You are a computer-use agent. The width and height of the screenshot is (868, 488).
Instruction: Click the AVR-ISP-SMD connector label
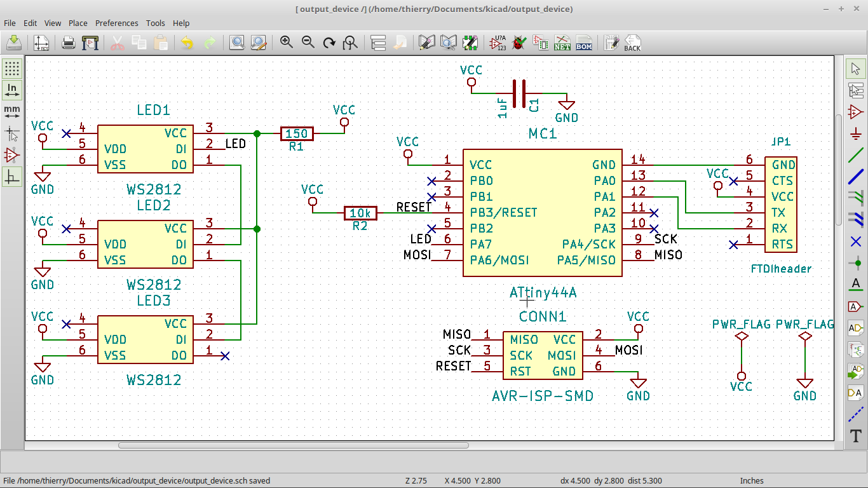pyautogui.click(x=543, y=396)
